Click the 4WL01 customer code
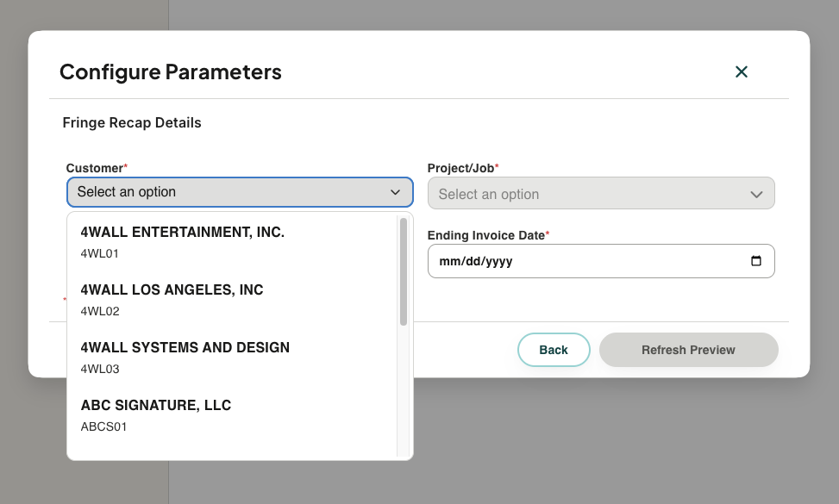The image size is (839, 504). tap(99, 254)
